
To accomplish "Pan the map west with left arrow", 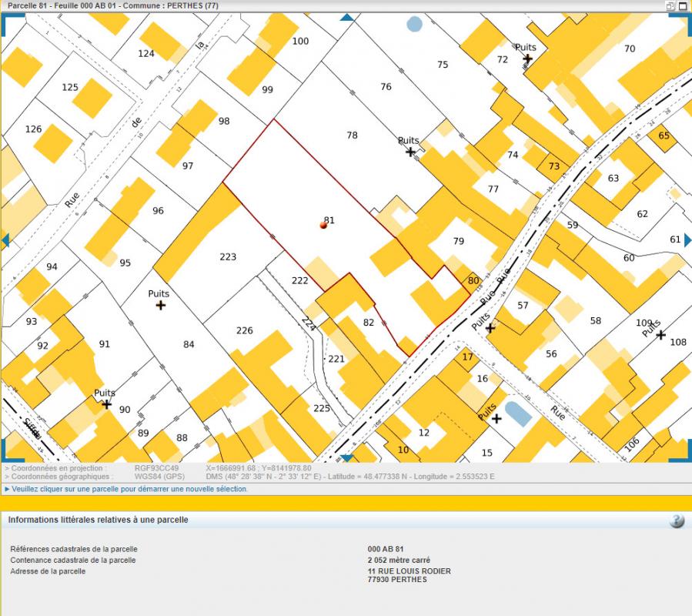I will (x=5, y=240).
